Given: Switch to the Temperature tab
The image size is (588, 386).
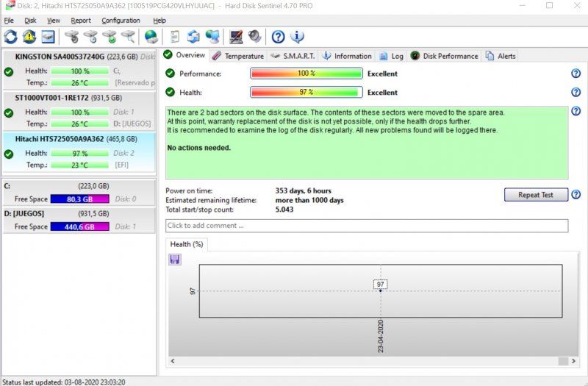Looking at the screenshot, I should [238, 56].
